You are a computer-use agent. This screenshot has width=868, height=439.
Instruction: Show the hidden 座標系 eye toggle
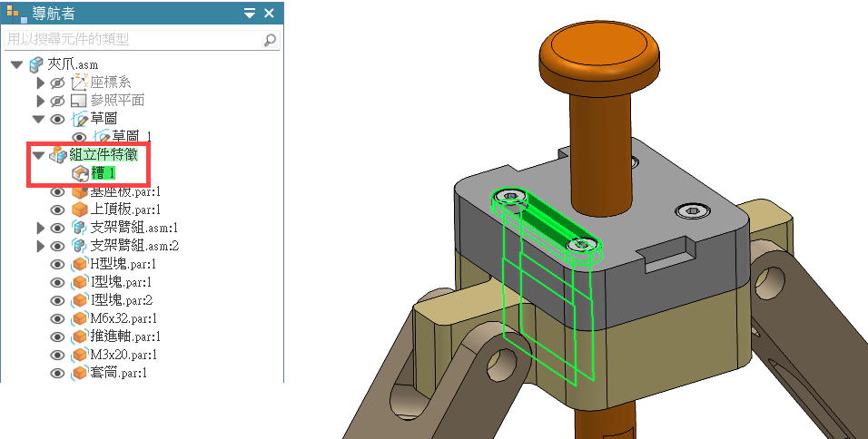(57, 83)
